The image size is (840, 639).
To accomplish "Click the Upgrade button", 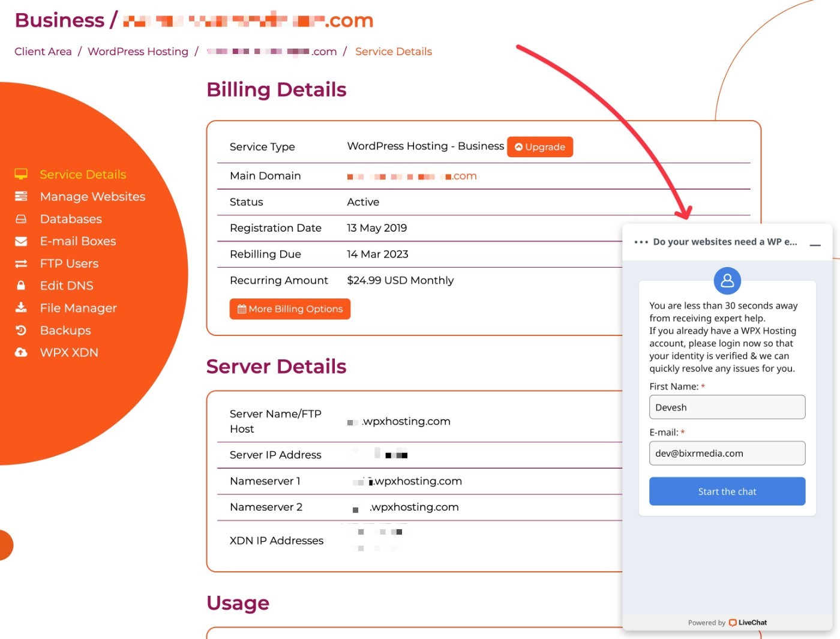I will [540, 147].
